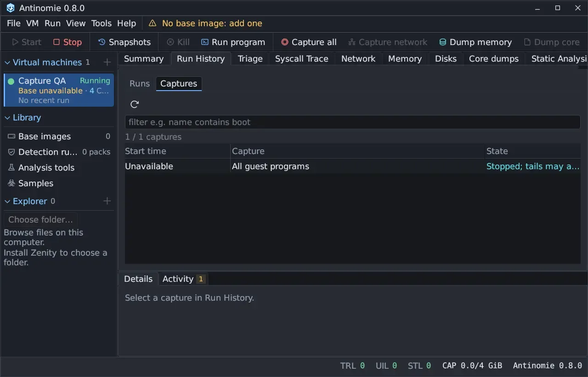Collapse the Explorer section
The image size is (588, 377).
7,201
